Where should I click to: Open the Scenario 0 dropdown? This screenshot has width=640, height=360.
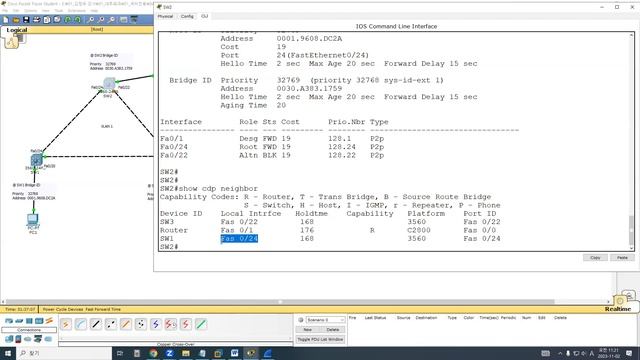pyautogui.click(x=325, y=320)
